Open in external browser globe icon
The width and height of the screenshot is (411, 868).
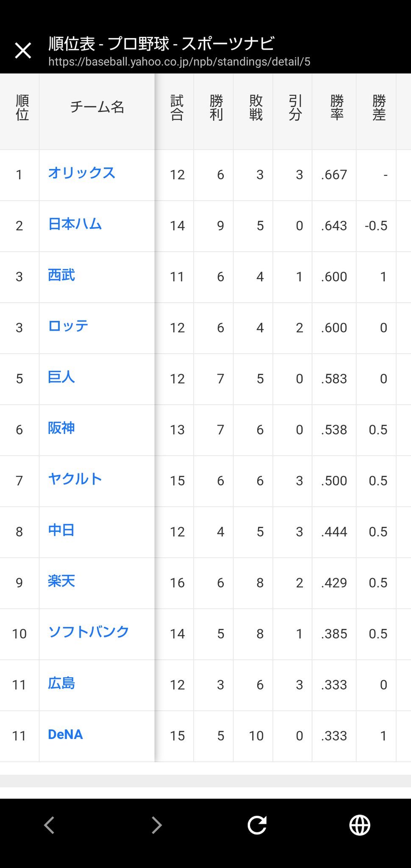pos(360,825)
